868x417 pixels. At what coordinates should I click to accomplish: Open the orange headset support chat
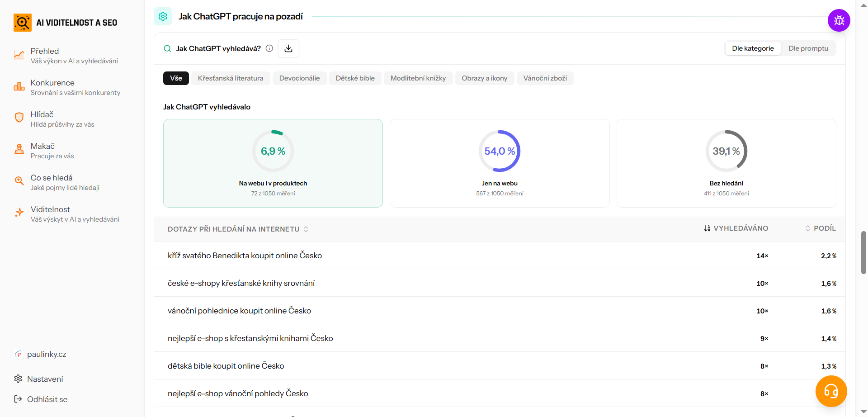[831, 391]
